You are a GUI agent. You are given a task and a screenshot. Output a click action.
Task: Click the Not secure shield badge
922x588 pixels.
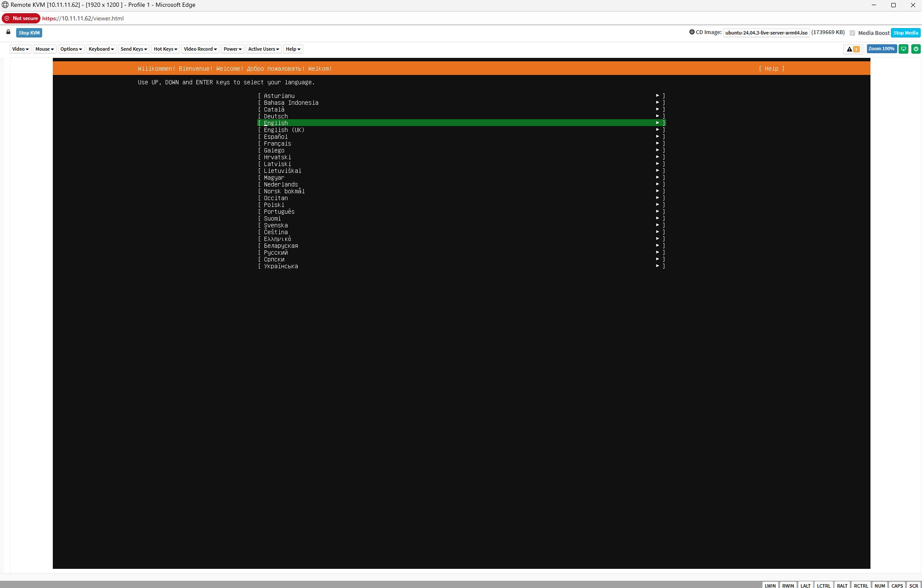[x=21, y=18]
